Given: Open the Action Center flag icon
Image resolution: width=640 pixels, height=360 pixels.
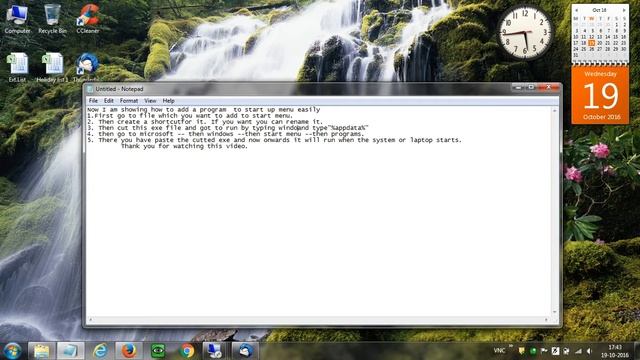Looking at the screenshot, I should click(x=544, y=351).
